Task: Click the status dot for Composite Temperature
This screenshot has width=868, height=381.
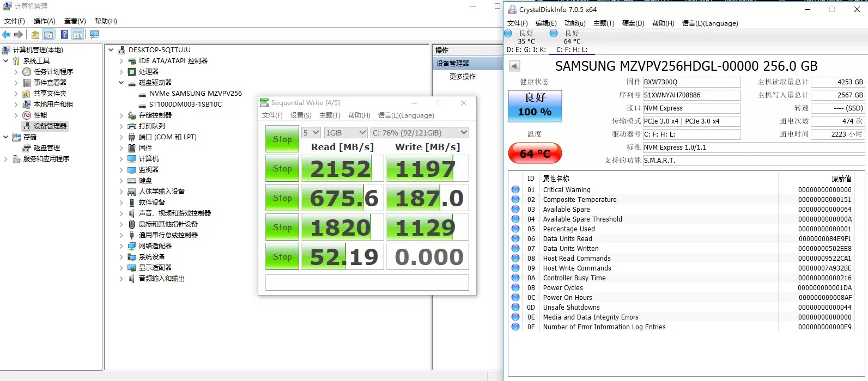Action: 515,200
